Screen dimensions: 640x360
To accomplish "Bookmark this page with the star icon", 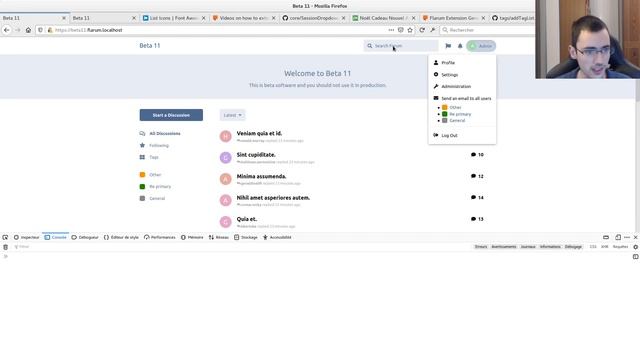I will point(410,30).
